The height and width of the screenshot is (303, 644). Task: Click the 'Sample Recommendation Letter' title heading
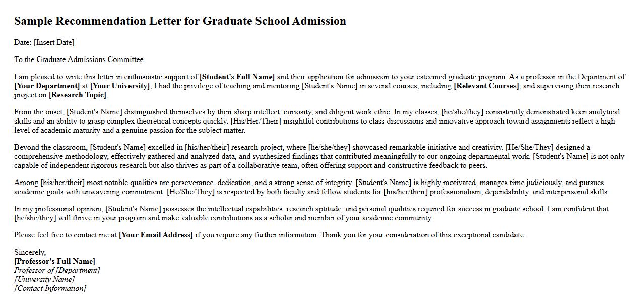point(180,21)
